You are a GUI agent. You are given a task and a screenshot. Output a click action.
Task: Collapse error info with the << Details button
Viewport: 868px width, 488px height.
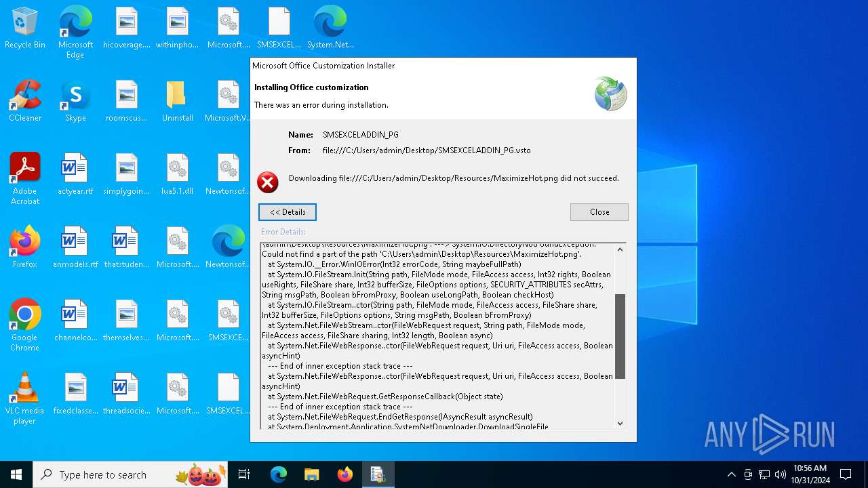[x=288, y=212]
